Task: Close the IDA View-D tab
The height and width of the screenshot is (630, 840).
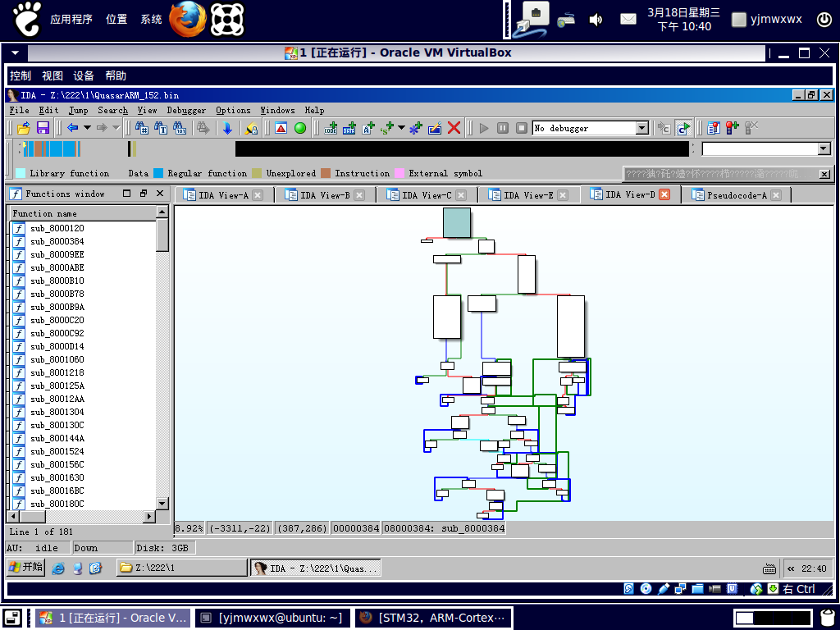Action: [664, 194]
